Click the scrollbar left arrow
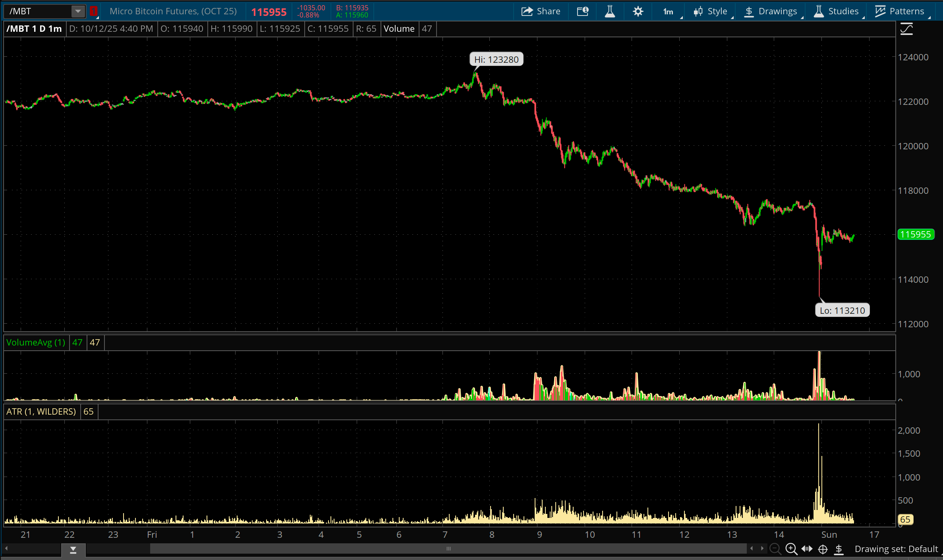943x560 pixels. 6,548
